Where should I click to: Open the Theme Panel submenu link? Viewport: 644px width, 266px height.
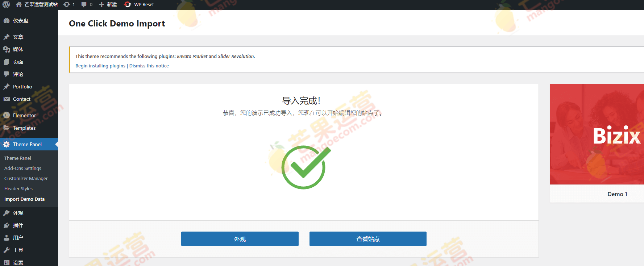(x=18, y=158)
